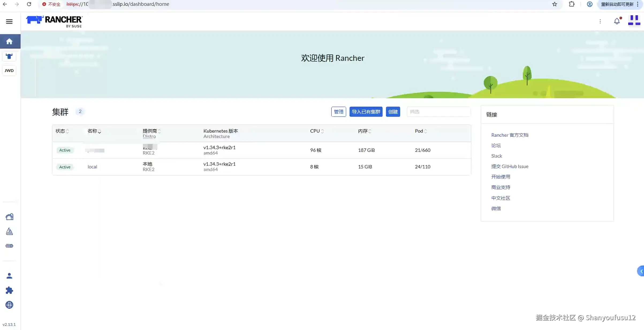
Task: Open Cluster Management barn icon
Action: pyautogui.click(x=9, y=217)
